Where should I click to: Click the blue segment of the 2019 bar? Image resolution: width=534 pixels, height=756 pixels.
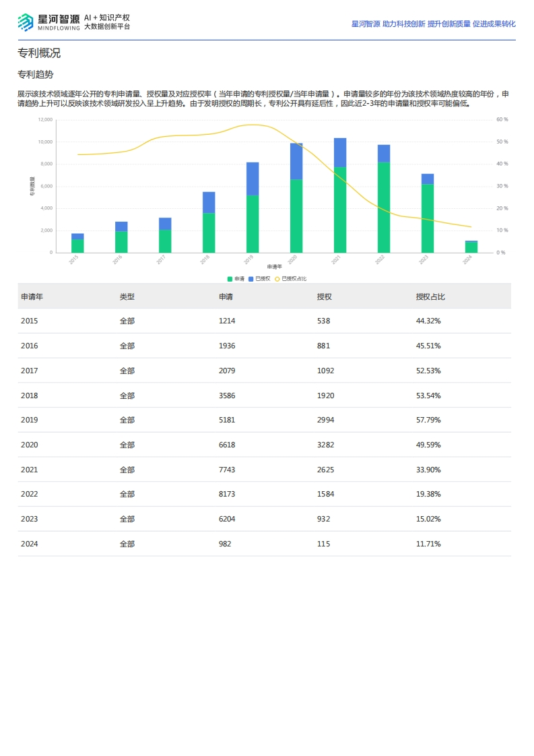(253, 179)
